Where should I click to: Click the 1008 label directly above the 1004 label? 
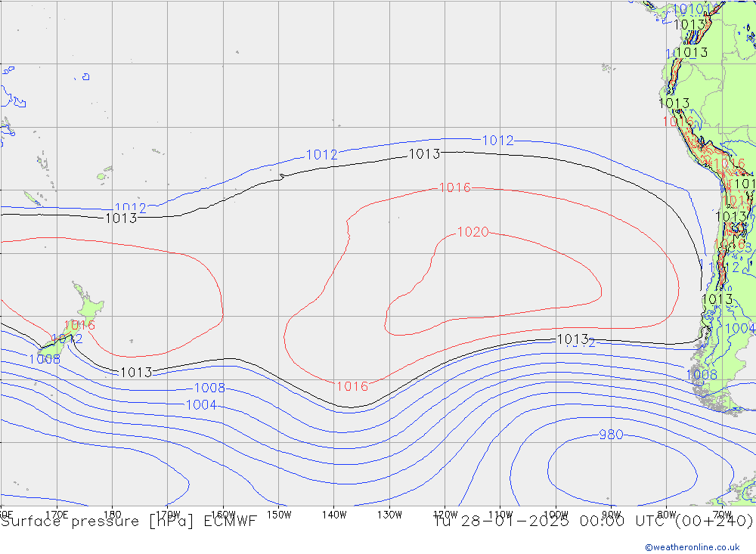click(209, 388)
